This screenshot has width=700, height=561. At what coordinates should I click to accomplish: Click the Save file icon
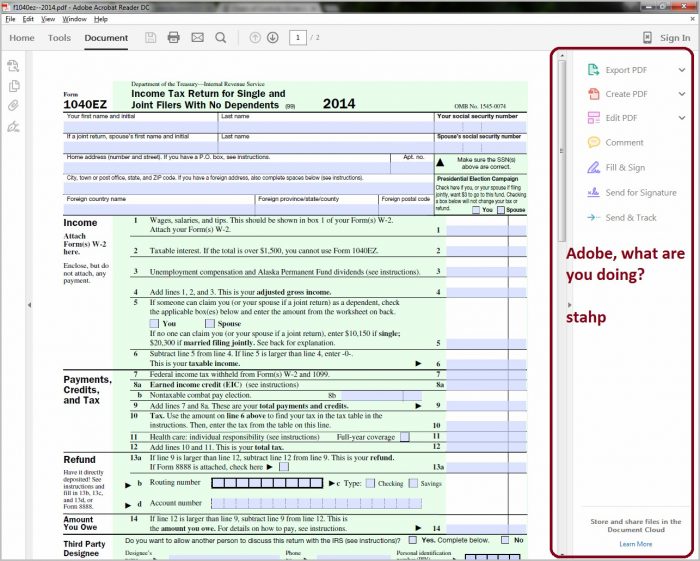(151, 37)
